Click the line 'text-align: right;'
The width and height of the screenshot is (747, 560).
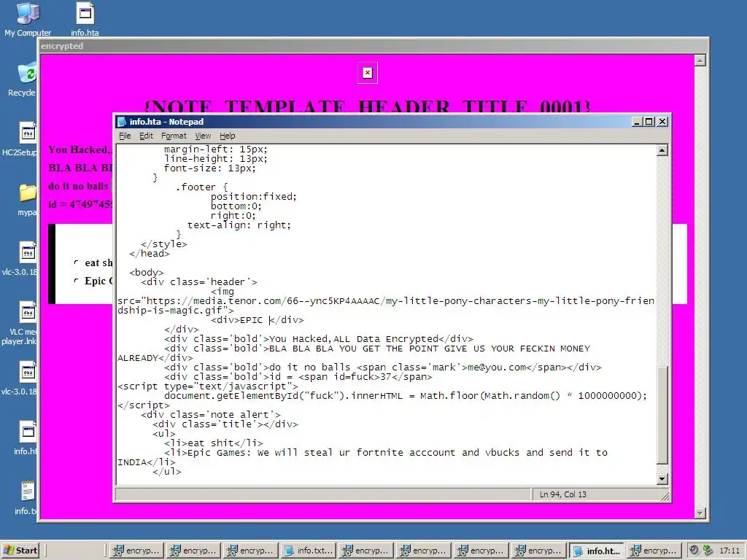point(239,225)
